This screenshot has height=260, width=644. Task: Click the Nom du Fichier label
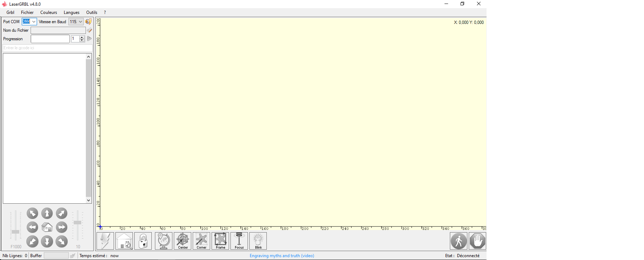[x=16, y=30]
